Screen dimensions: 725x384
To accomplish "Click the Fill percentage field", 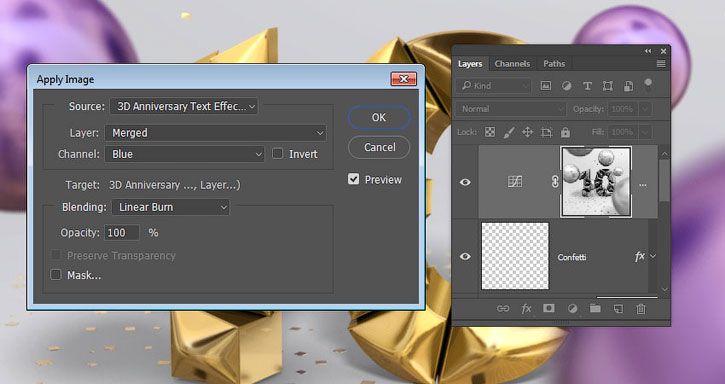I will 623,132.
